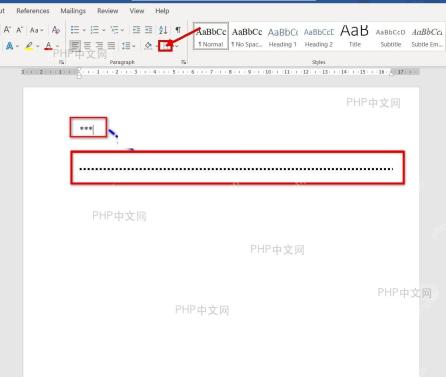
Task: Select the Center alignment icon
Action: click(x=87, y=45)
